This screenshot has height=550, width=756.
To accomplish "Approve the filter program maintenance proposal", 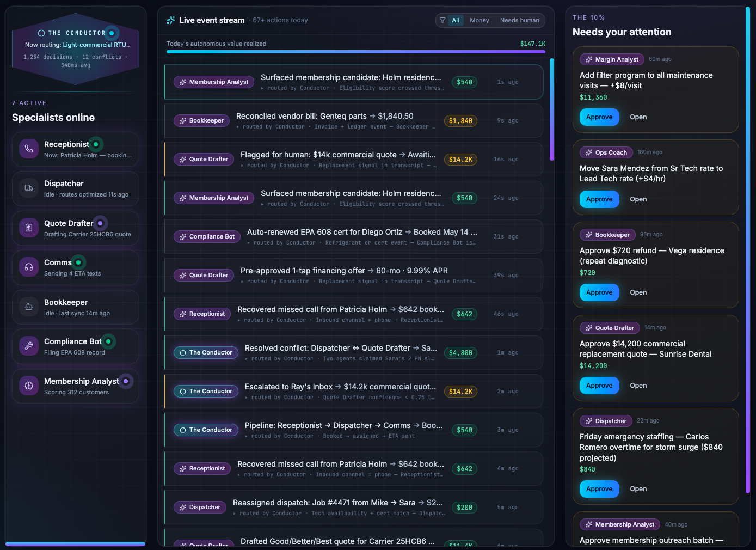I will tap(599, 117).
